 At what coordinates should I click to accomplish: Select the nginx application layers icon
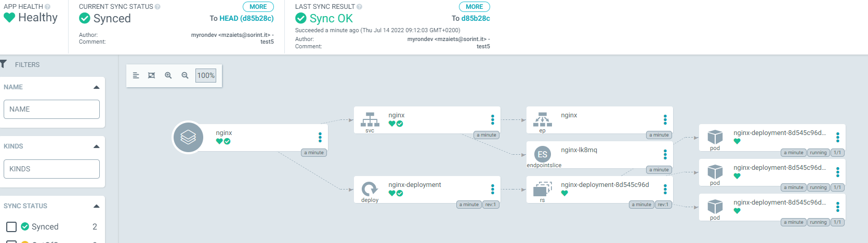coord(188,137)
